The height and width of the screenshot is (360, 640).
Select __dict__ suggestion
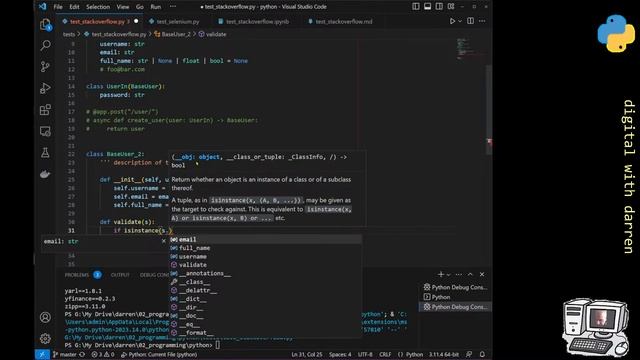coord(265,299)
